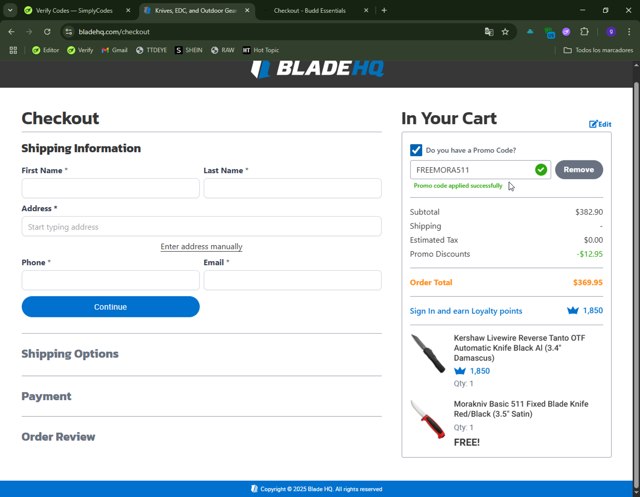Image resolution: width=640 pixels, height=497 pixels.
Task: Open the Editor bookmark
Action: pyautogui.click(x=45, y=50)
